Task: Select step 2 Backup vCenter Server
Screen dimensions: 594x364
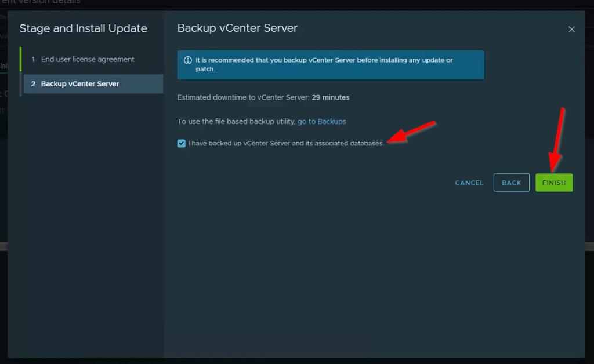Action: [x=93, y=83]
